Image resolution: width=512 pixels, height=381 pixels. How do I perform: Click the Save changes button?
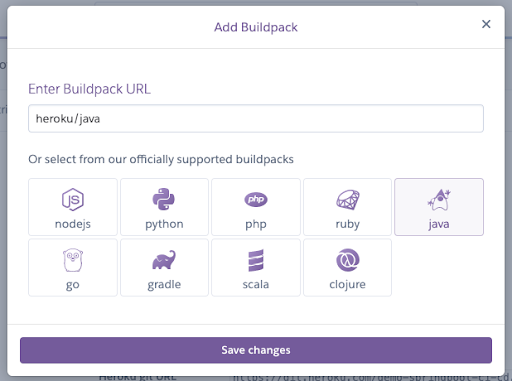coord(256,350)
